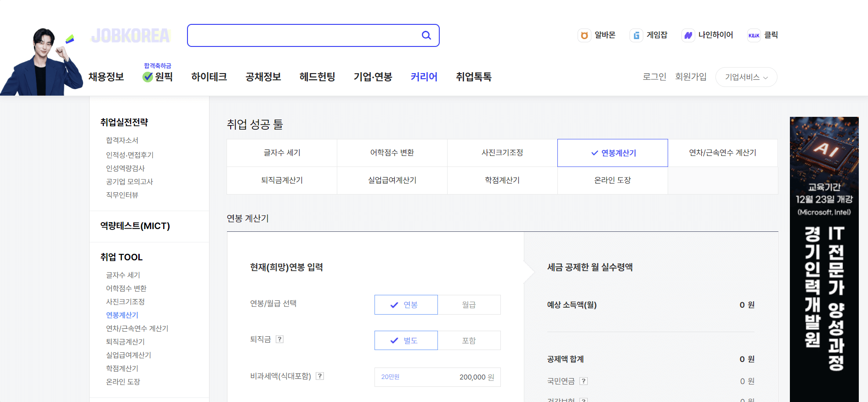This screenshot has width=868, height=402.
Task: Click the 비과세액 amount input field
Action: [x=437, y=377]
